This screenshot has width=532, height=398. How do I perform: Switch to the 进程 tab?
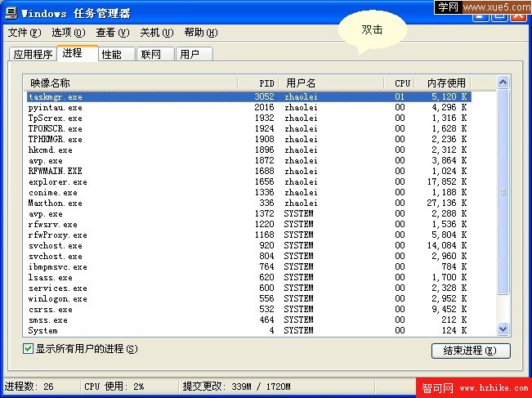(78, 53)
